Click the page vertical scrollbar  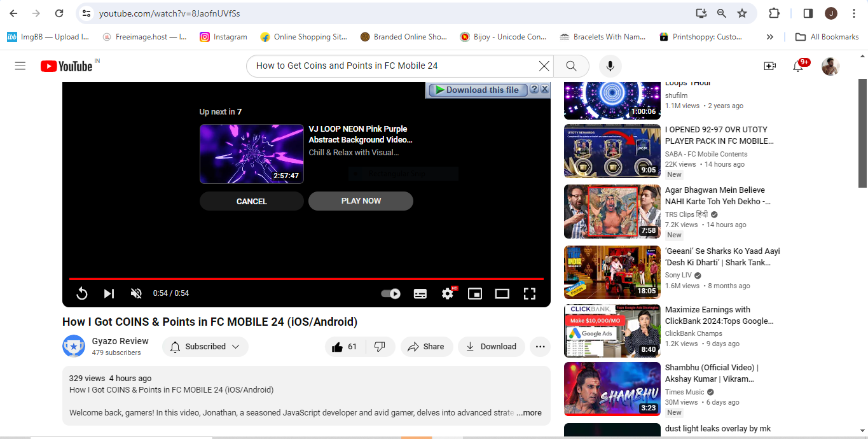[862, 134]
